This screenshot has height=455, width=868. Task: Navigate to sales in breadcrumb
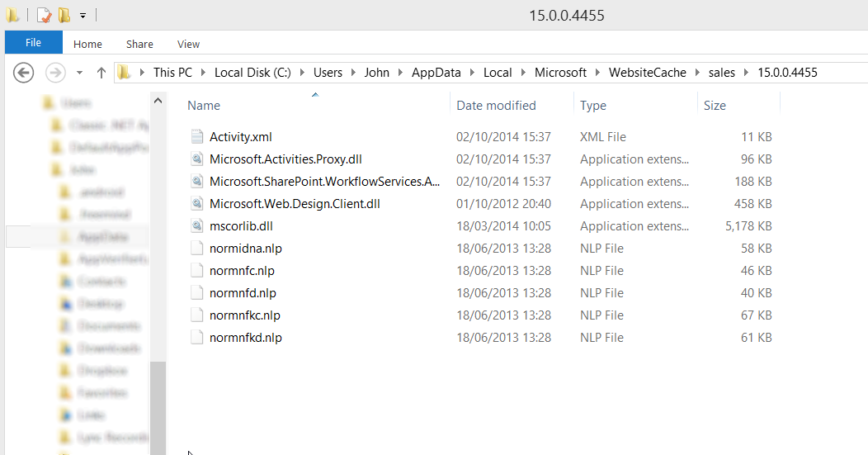click(x=721, y=73)
